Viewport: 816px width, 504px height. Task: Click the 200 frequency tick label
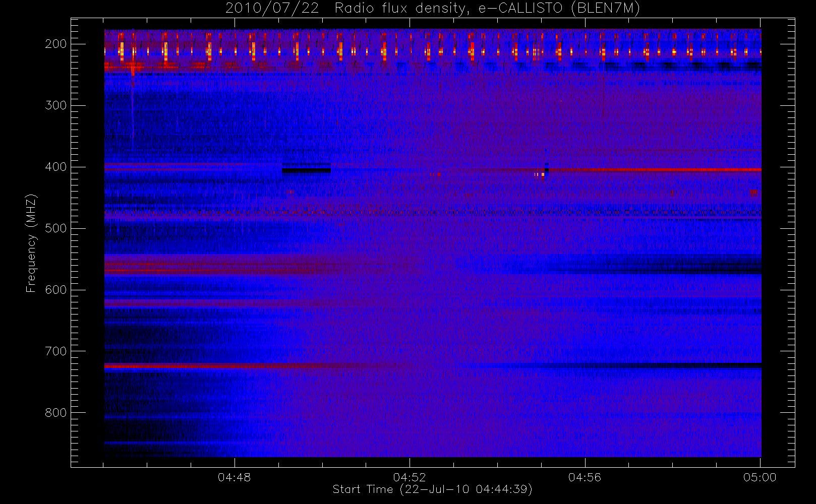coord(56,44)
